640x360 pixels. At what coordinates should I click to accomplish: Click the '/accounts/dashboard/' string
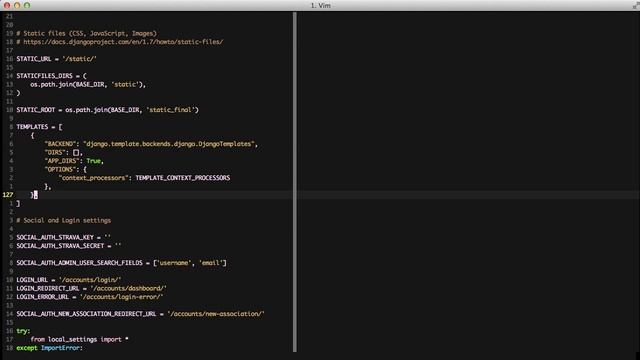(129, 288)
